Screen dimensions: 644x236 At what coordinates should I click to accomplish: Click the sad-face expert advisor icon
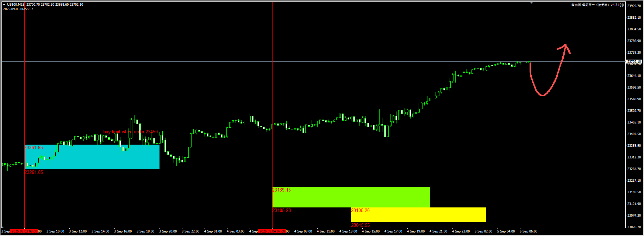coord(621,5)
